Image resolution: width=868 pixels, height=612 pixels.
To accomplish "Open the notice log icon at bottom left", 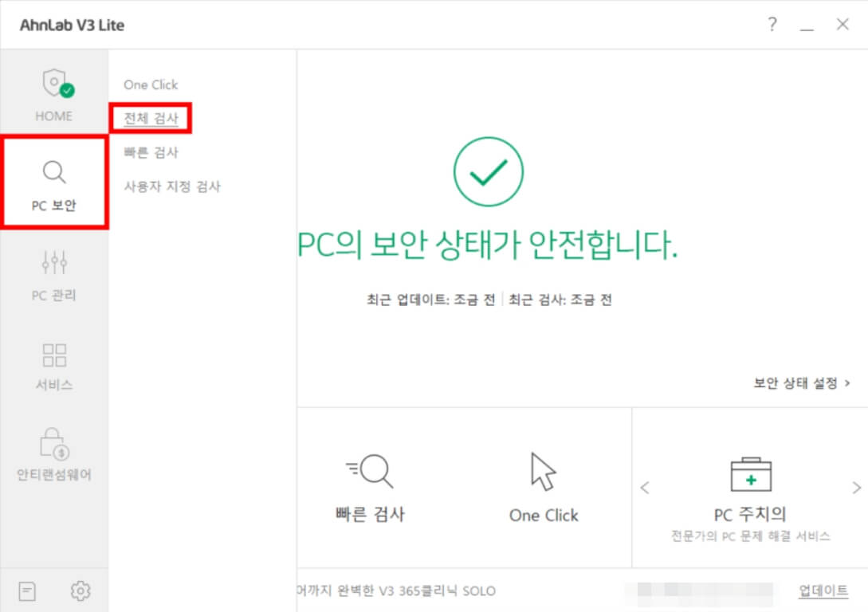I will (x=27, y=590).
